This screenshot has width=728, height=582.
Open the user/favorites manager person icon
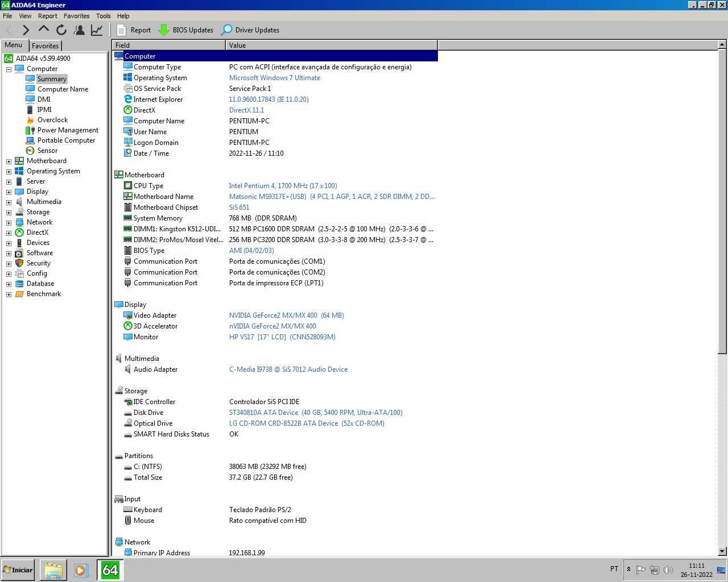[x=80, y=30]
